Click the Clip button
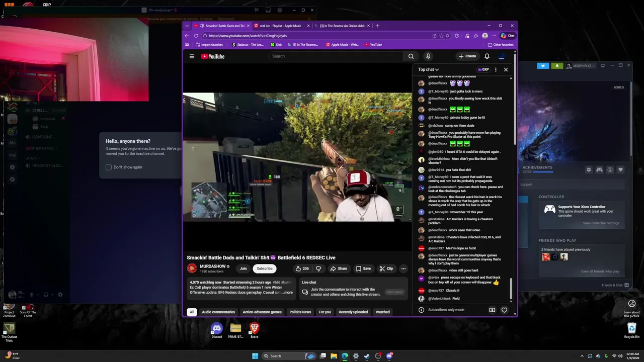 (x=386, y=268)
